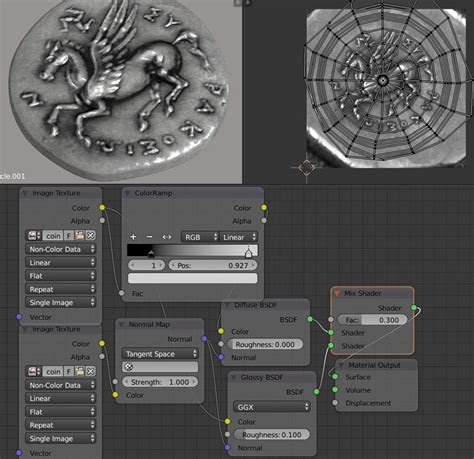Remove a color stop with ColorRamp minus
This screenshot has height=459, width=474.
[x=149, y=237]
